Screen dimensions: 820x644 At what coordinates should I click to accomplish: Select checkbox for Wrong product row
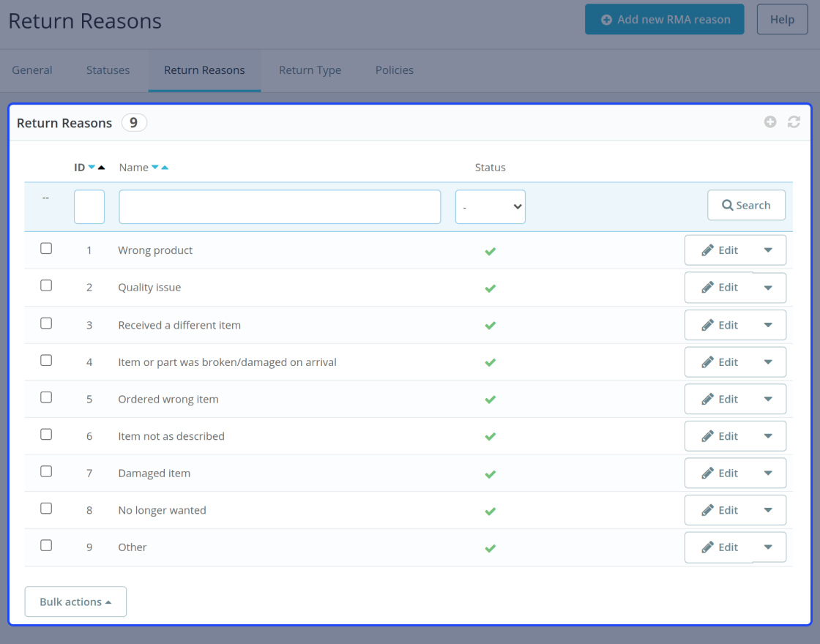pyautogui.click(x=46, y=248)
